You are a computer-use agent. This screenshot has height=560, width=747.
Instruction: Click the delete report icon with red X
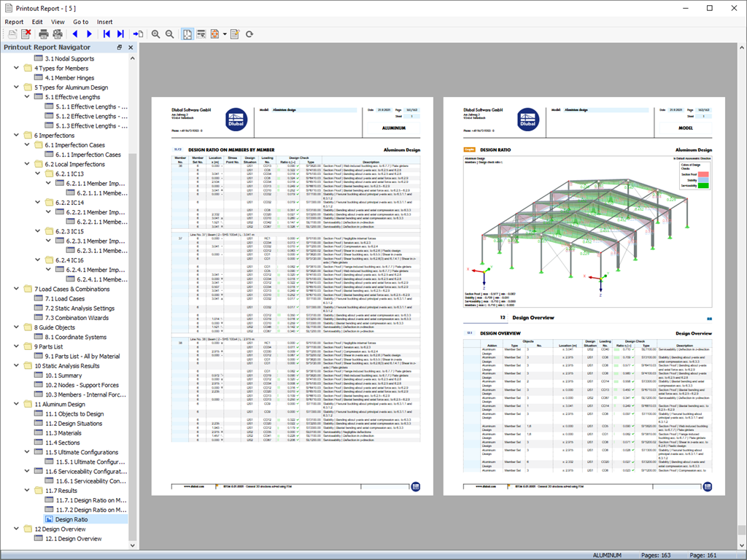[x=26, y=34]
